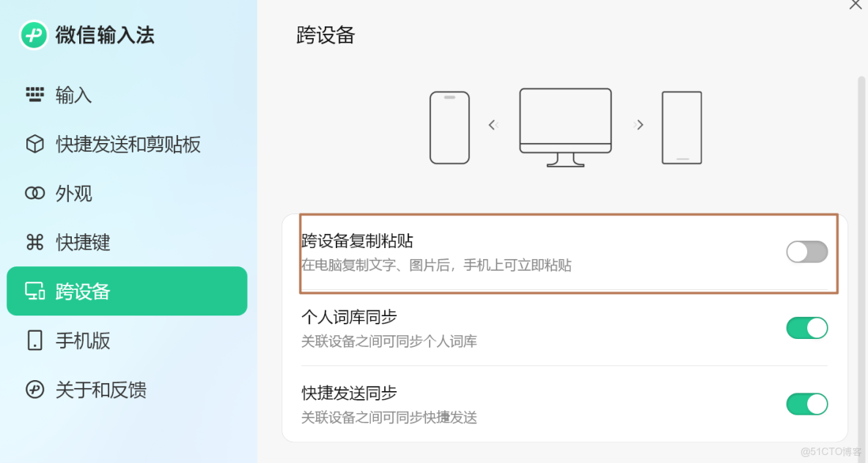868x463 pixels.
Task: Disable the 个人词库同步 toggle
Action: click(x=806, y=328)
